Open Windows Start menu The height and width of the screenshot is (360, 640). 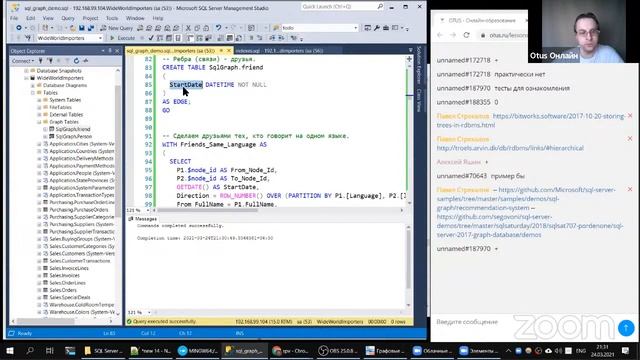pos(10,351)
